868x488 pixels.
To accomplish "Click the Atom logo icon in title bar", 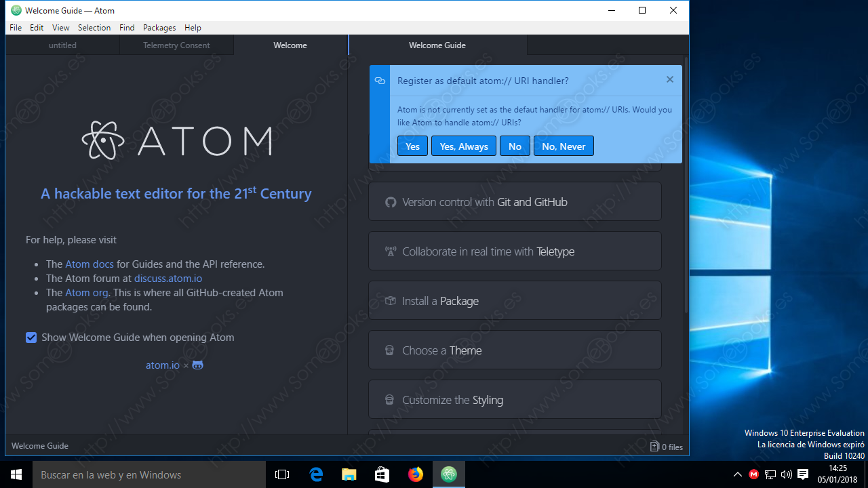I will click(x=16, y=11).
